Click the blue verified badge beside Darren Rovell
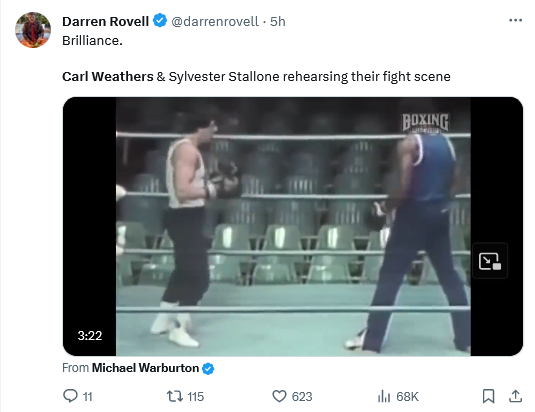Screen dimensions: 535x412 point(160,21)
